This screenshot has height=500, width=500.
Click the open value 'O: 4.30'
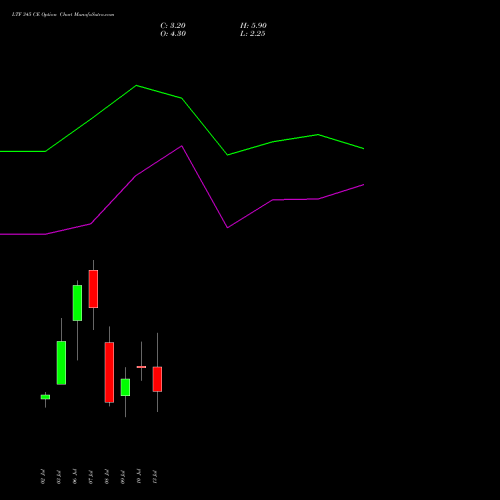click(173, 34)
